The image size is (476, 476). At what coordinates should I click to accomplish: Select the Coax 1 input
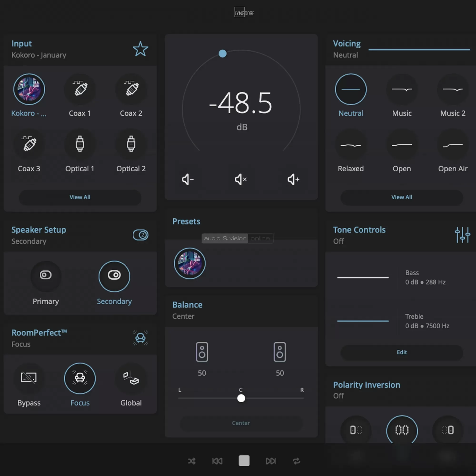(80, 89)
